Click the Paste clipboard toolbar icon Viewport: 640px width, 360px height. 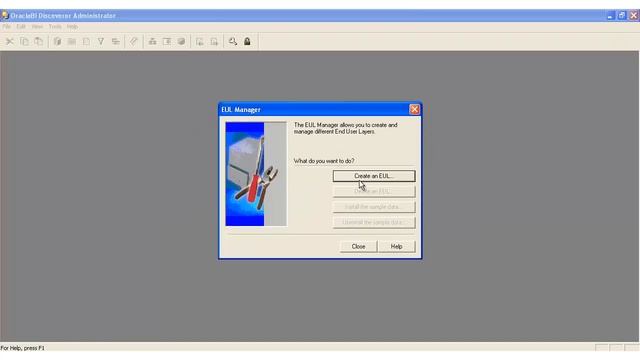39,42
